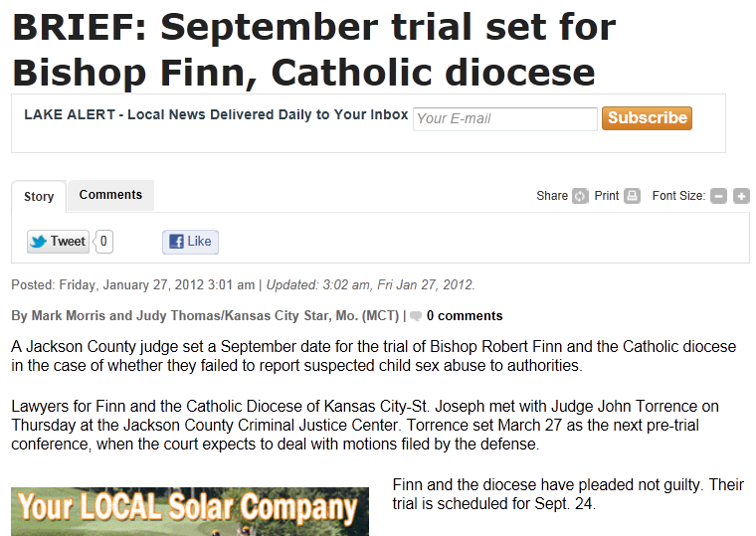Screen dimensions: 756x536
Task: Click the article headline about Bishop Finn
Action: coord(314,49)
